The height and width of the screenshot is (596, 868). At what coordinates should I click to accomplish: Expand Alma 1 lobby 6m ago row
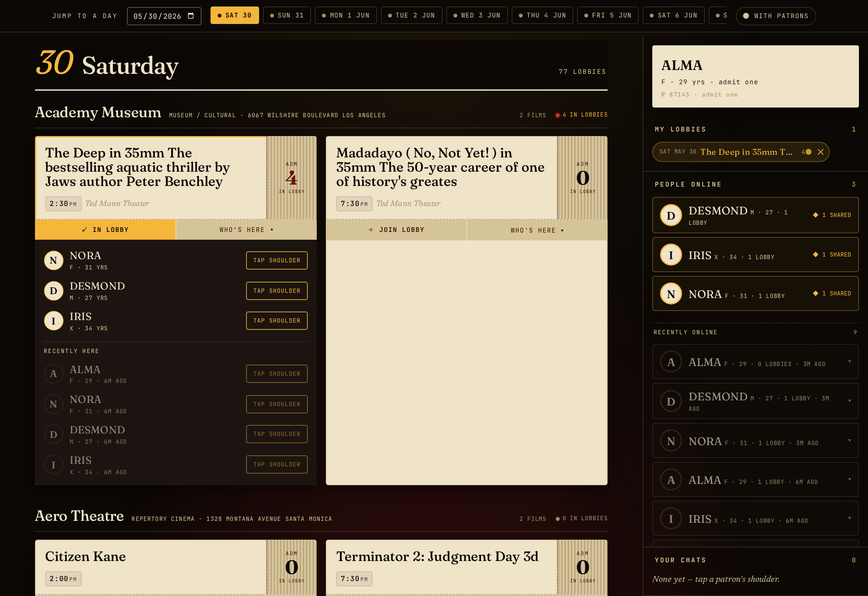pyautogui.click(x=850, y=479)
